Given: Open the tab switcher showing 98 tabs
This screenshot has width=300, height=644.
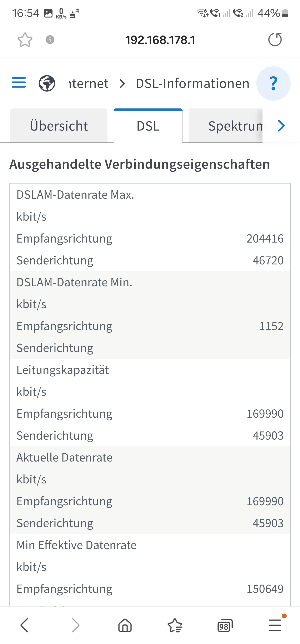Looking at the screenshot, I should [225, 626].
